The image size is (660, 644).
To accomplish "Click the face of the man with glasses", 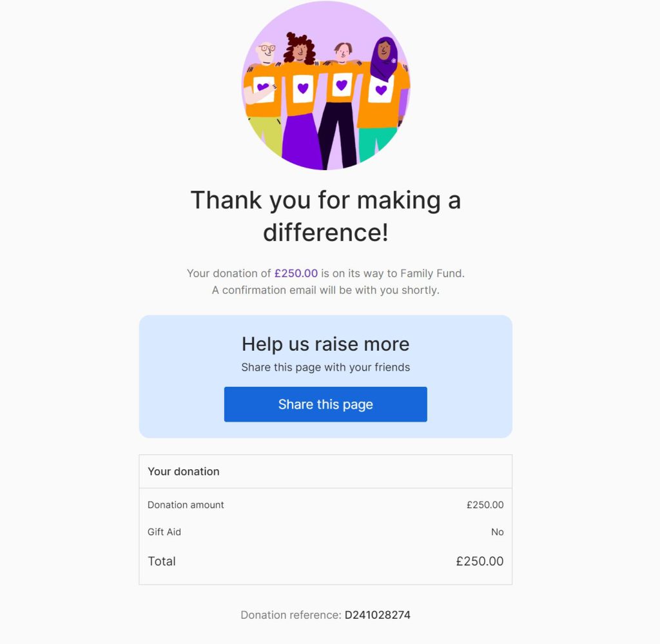I will pyautogui.click(x=266, y=52).
